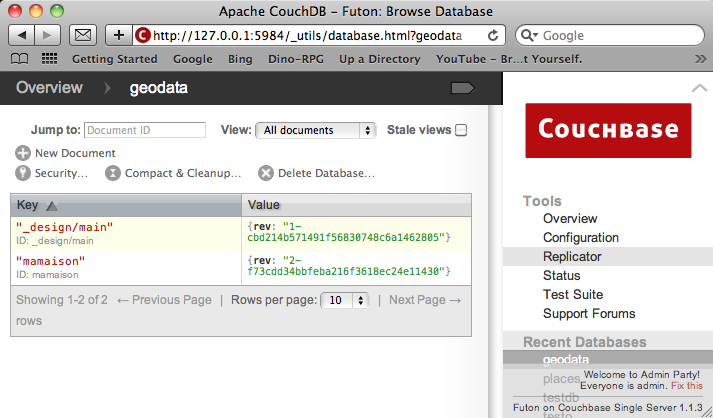Click the New Document plus icon

click(23, 153)
